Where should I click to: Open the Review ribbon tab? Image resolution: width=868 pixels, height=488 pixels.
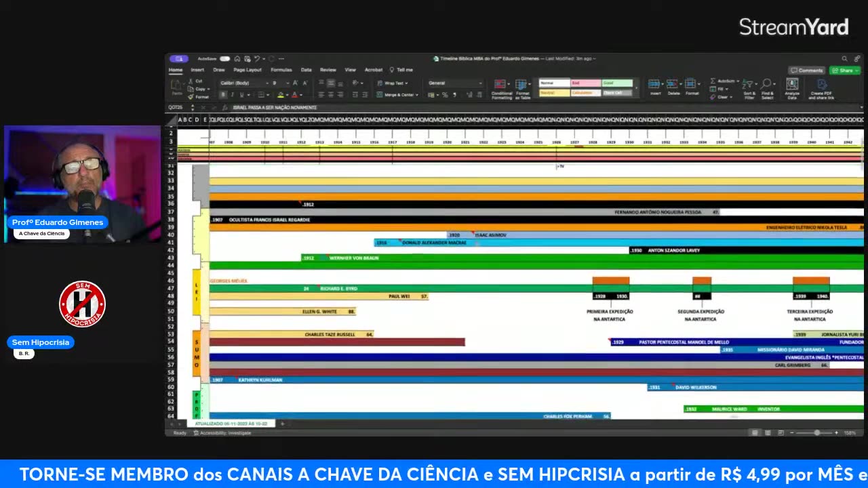pyautogui.click(x=328, y=70)
